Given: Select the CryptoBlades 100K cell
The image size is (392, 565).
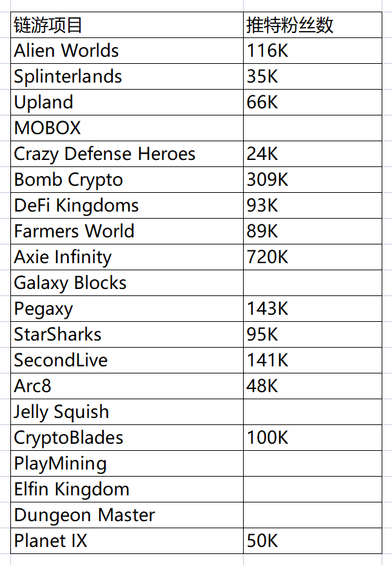Looking at the screenshot, I should (313, 438).
